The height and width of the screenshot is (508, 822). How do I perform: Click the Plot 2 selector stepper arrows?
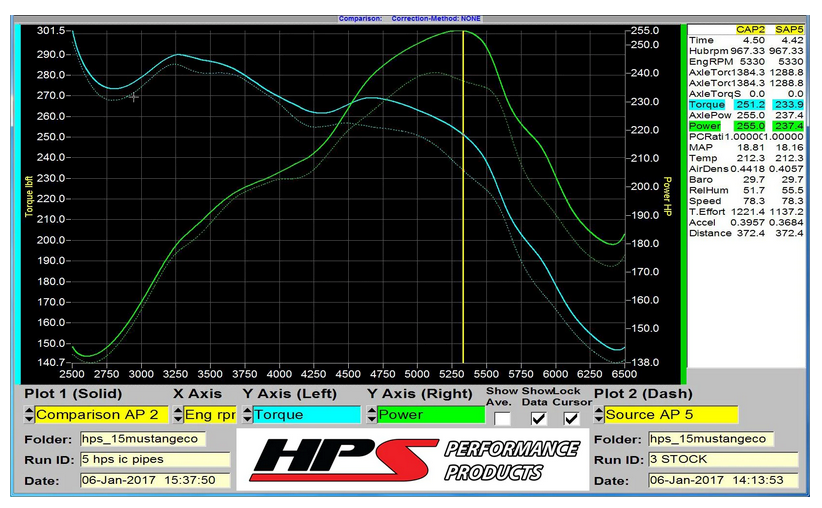(597, 415)
